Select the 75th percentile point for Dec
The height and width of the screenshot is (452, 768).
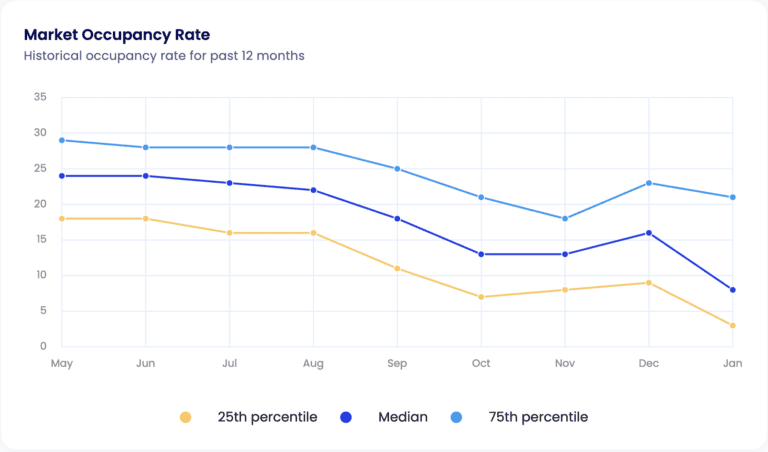(x=649, y=183)
